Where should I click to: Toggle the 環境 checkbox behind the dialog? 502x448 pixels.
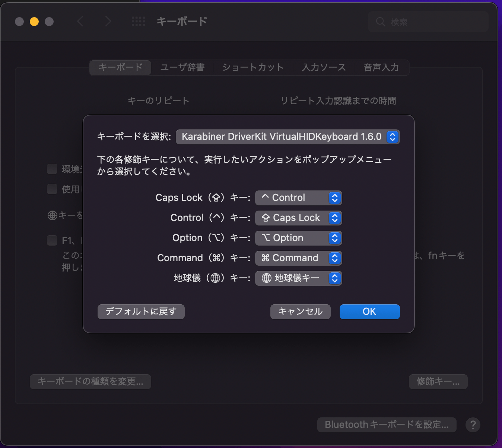pyautogui.click(x=52, y=169)
